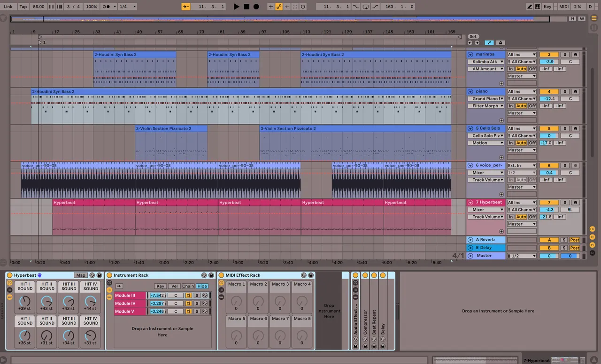
Task: Open the Master output 1/2 dropdown
Action: coord(522,256)
